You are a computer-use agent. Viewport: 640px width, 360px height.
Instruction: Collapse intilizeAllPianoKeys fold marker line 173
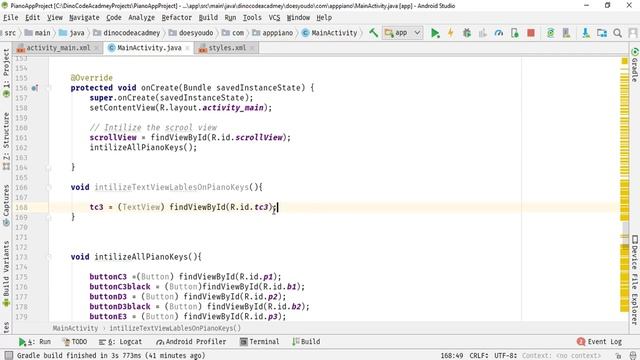tap(48, 257)
